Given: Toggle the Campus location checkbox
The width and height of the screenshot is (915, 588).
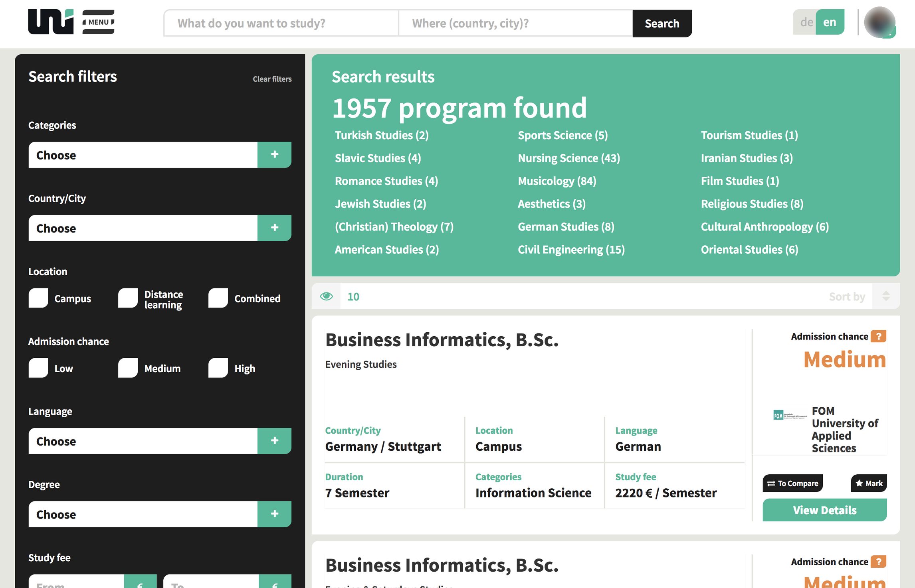Looking at the screenshot, I should coord(38,298).
